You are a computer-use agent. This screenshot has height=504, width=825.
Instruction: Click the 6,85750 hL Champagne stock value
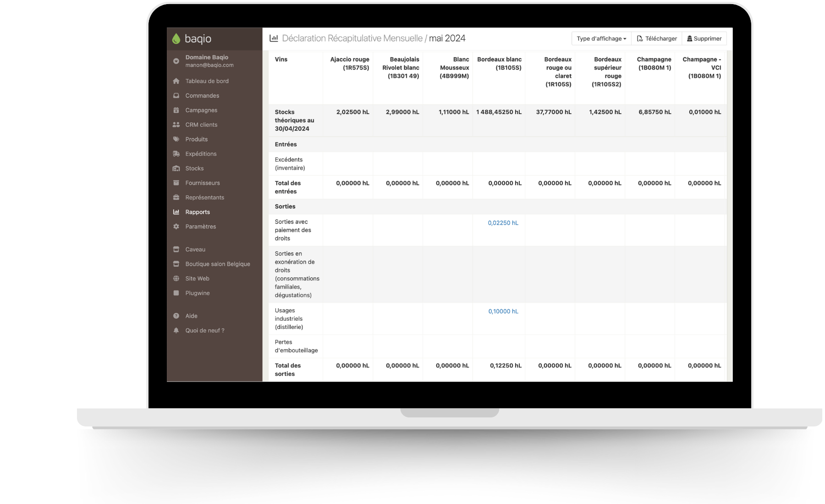coord(654,112)
